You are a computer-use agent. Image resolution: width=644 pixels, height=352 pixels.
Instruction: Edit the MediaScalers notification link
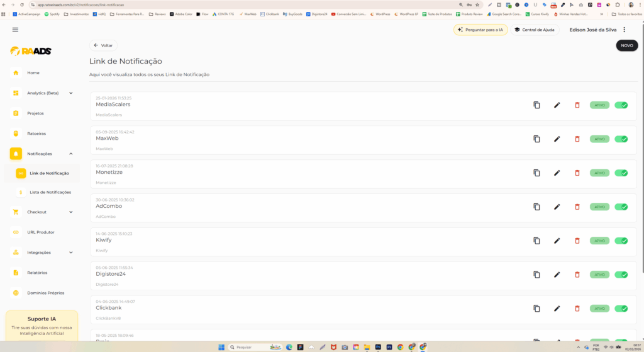point(557,105)
